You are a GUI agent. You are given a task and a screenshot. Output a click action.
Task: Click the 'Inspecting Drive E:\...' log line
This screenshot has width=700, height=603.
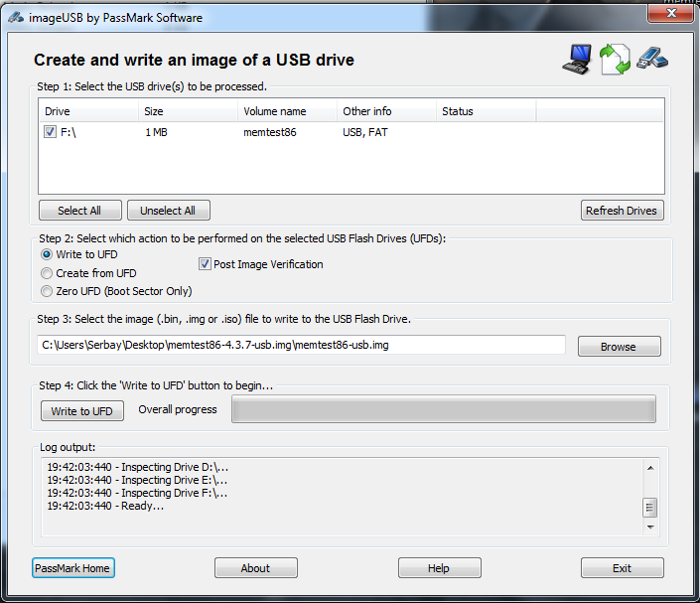point(137,480)
